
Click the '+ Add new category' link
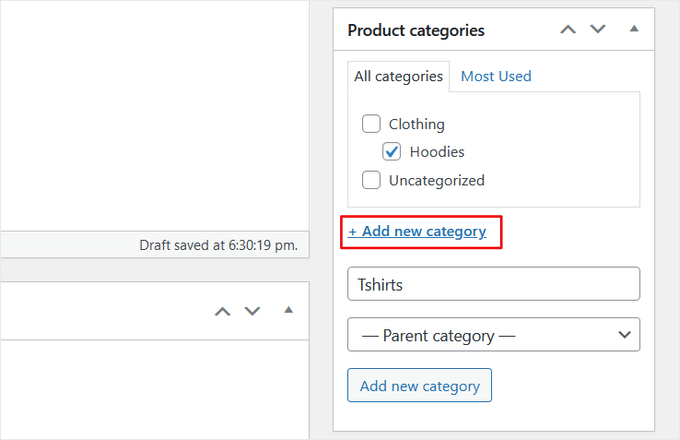(x=417, y=231)
